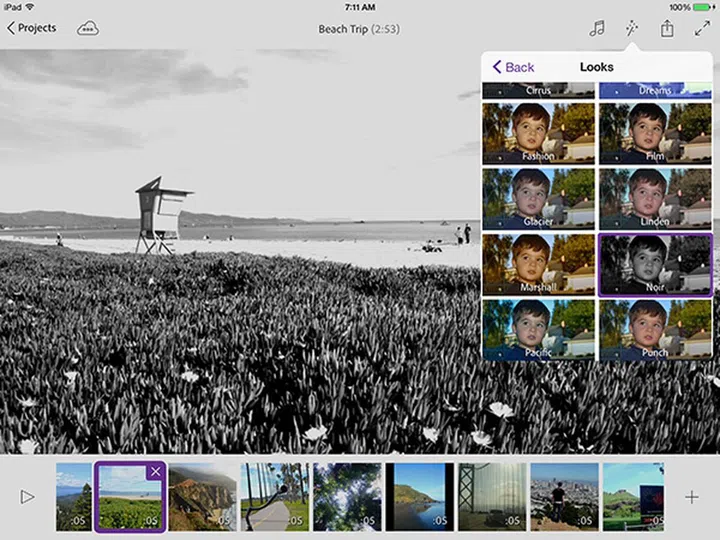Open the soundtrack music note icon
720x540 pixels.
(597, 29)
